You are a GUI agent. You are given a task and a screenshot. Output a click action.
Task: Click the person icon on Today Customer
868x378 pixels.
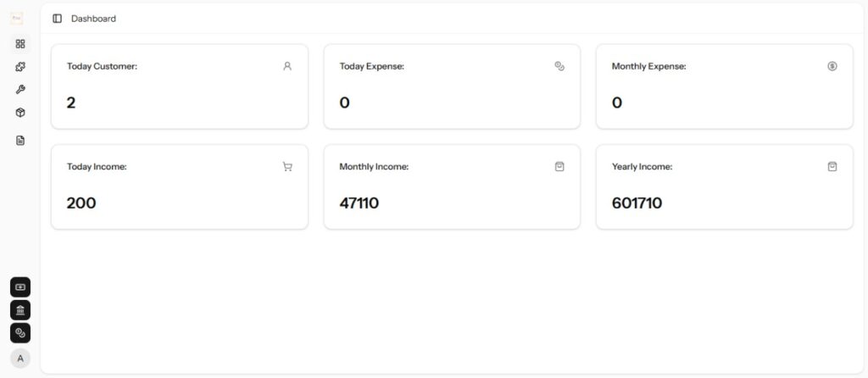287,66
